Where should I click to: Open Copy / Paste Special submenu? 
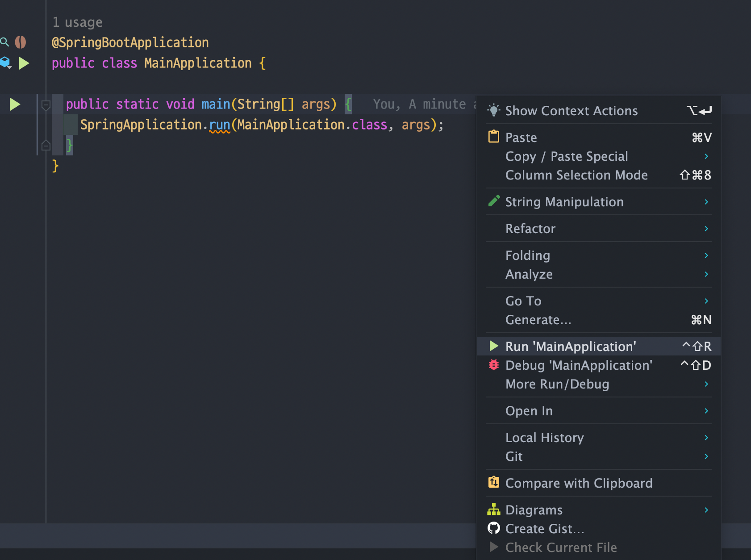pos(599,156)
